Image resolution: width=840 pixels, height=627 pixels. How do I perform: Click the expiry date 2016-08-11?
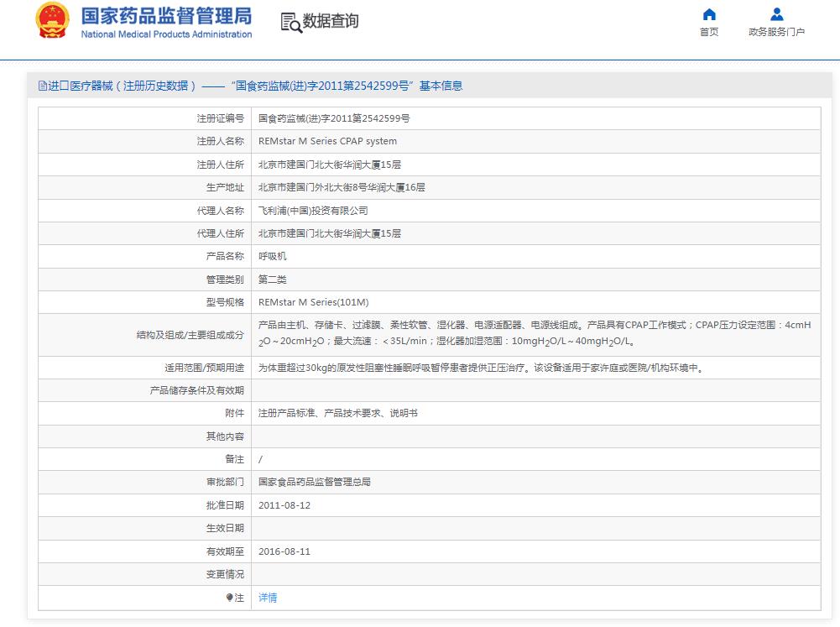click(x=284, y=551)
